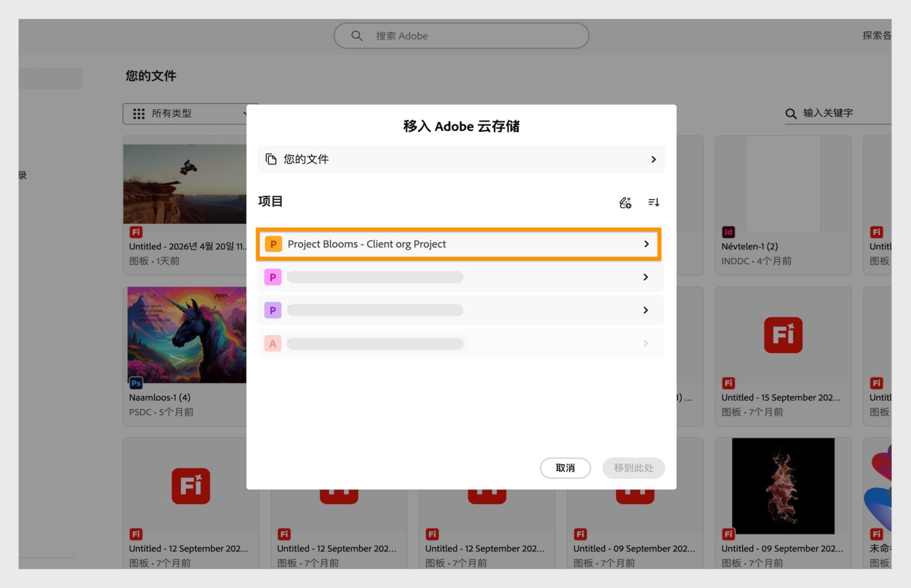The height and width of the screenshot is (588, 911).
Task: Click the magnifier icon beside 输入关键字
Action: pos(790,114)
